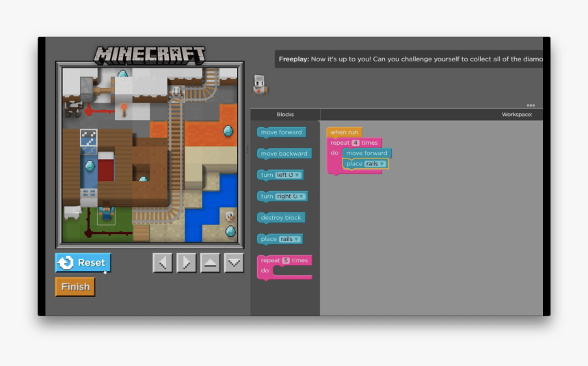Open the 'rails' dropdown in the palette place block

point(289,239)
